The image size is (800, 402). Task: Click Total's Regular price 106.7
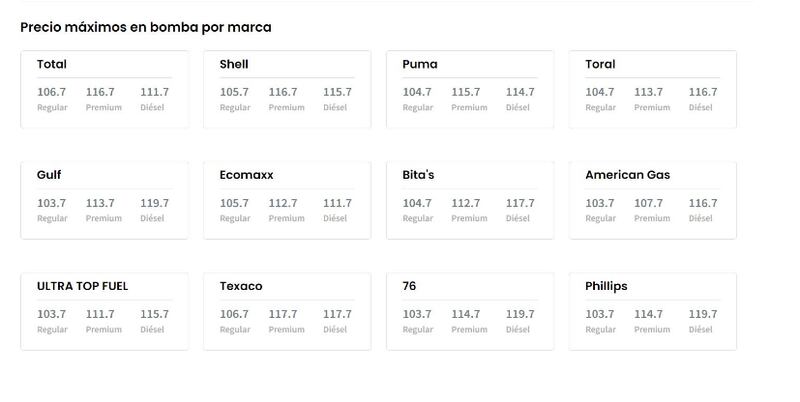coord(51,92)
